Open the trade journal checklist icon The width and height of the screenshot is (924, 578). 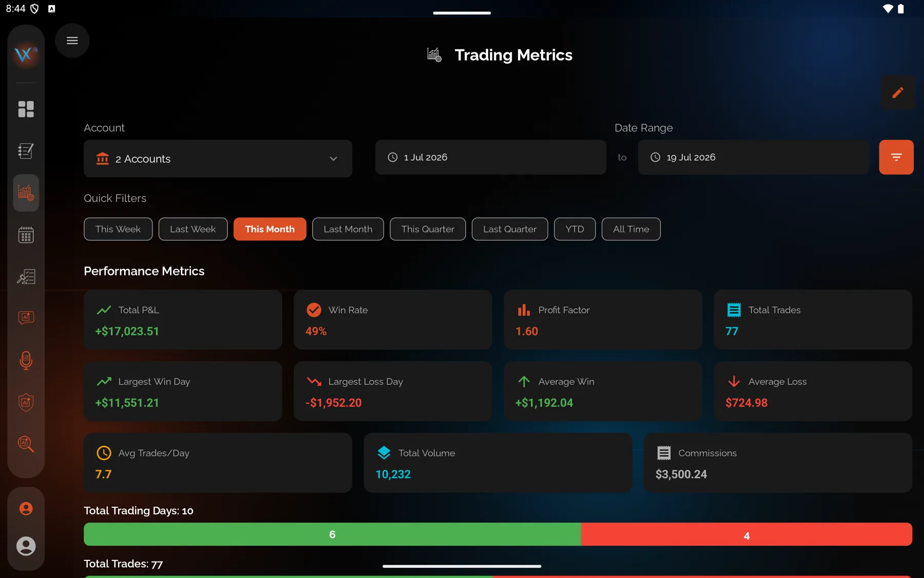click(x=26, y=151)
